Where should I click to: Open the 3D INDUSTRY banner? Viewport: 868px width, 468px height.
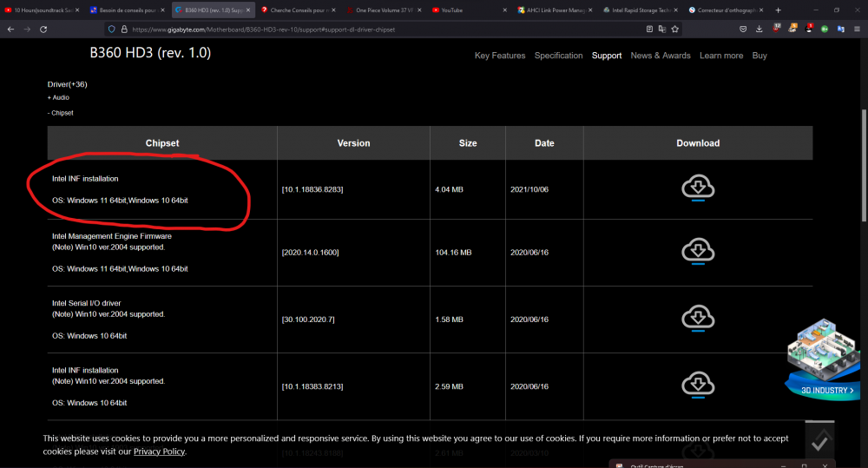click(823, 359)
